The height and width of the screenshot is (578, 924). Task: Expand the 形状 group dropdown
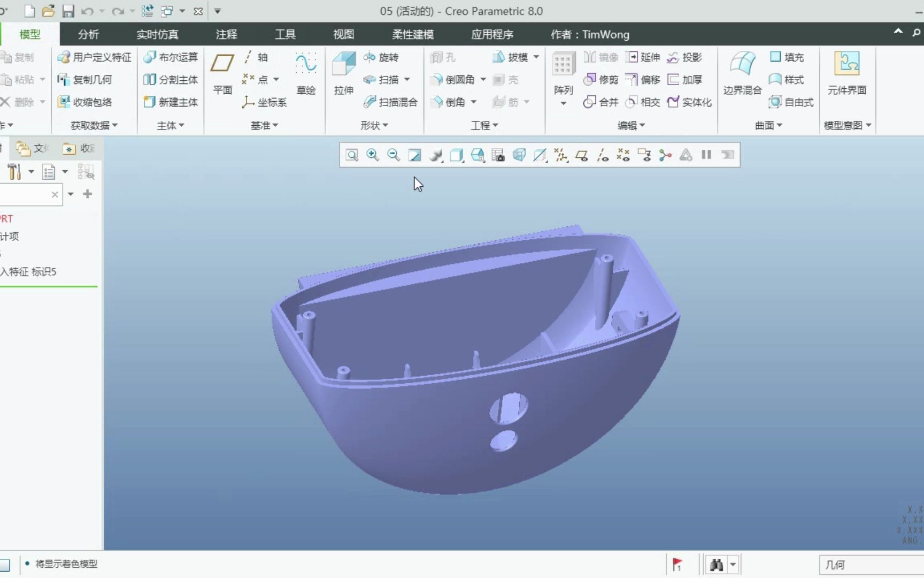pos(374,125)
